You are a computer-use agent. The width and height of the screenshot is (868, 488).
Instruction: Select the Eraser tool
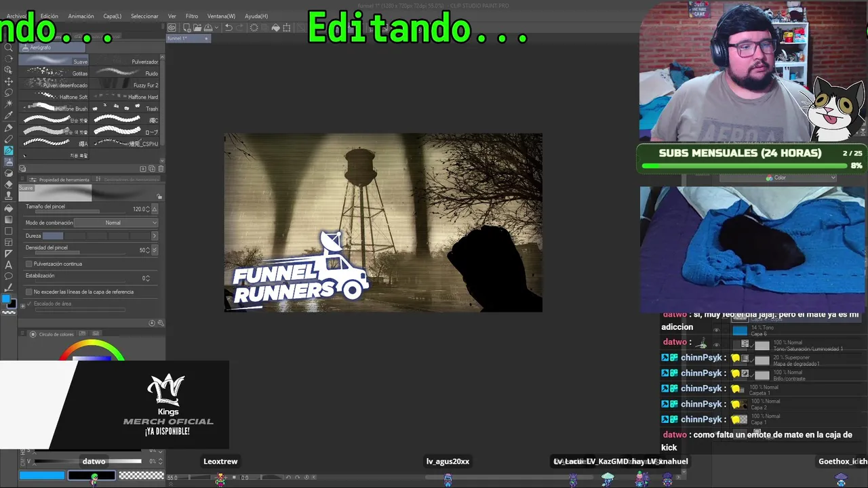[9, 184]
